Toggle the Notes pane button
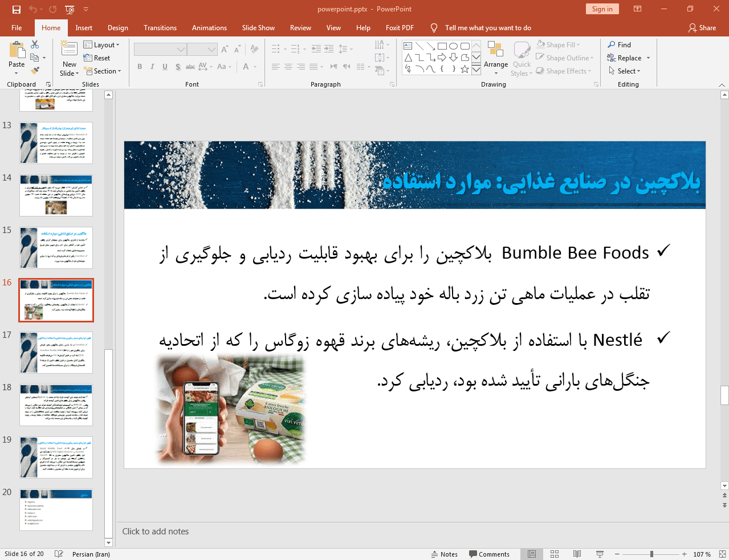729x560 pixels. tap(445, 554)
